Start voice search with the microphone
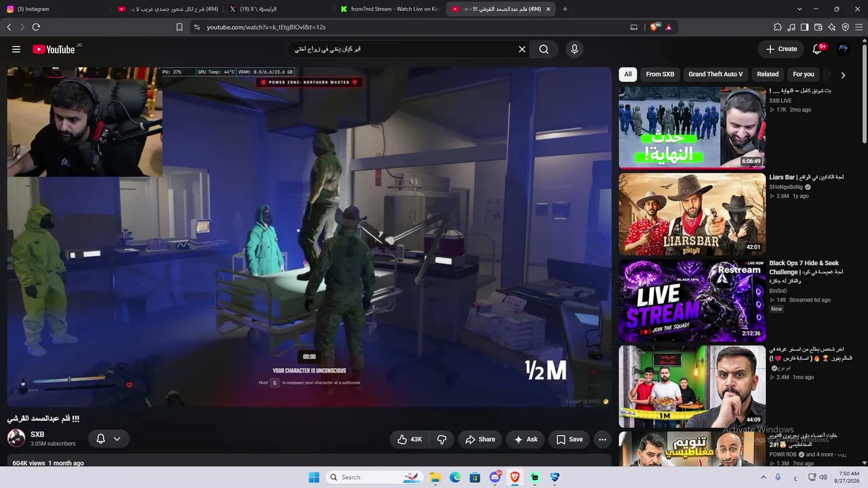This screenshot has height=488, width=868. click(574, 49)
